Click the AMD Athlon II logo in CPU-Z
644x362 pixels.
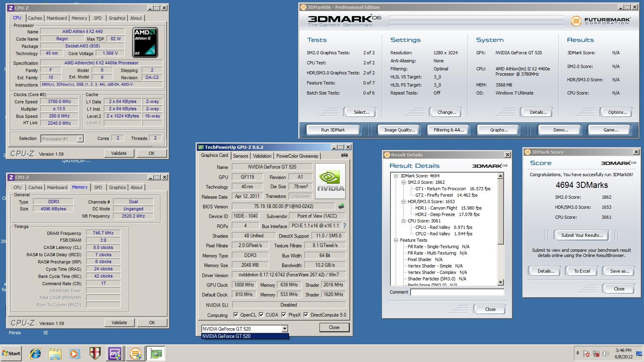(x=145, y=42)
